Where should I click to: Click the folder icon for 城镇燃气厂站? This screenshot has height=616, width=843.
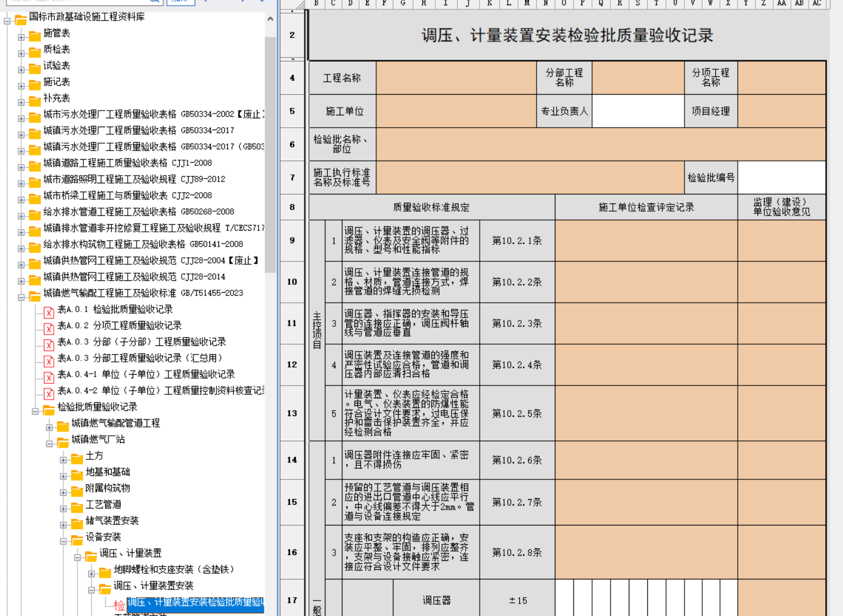coord(63,442)
